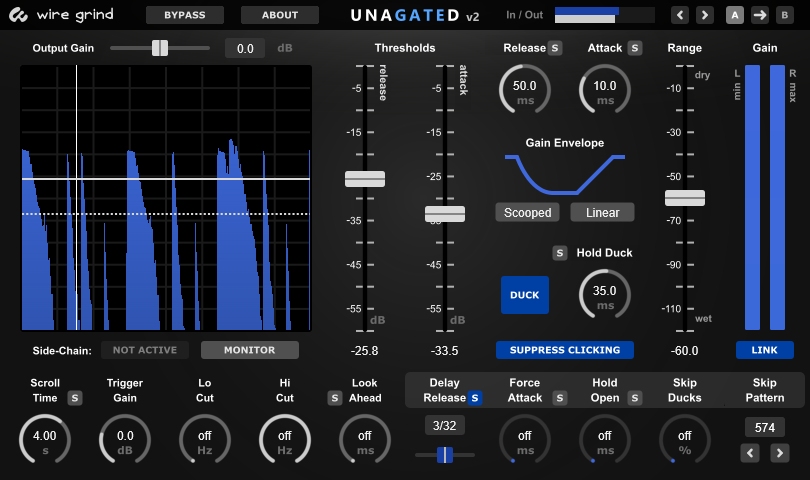The width and height of the screenshot is (810, 480).
Task: Select preset slot A
Action: (x=735, y=15)
